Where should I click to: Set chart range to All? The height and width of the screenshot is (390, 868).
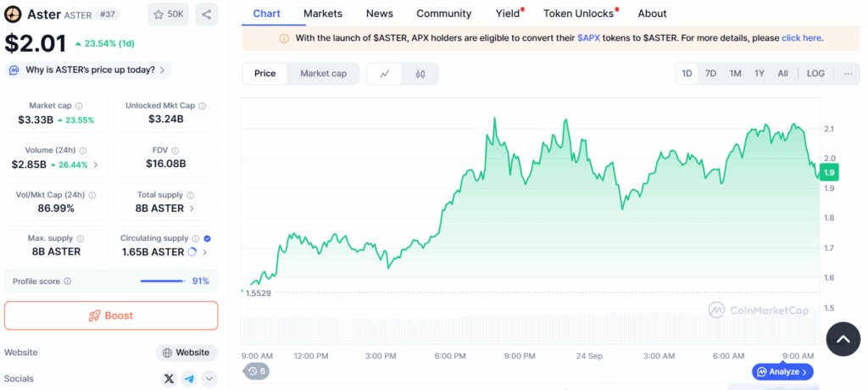click(x=782, y=74)
